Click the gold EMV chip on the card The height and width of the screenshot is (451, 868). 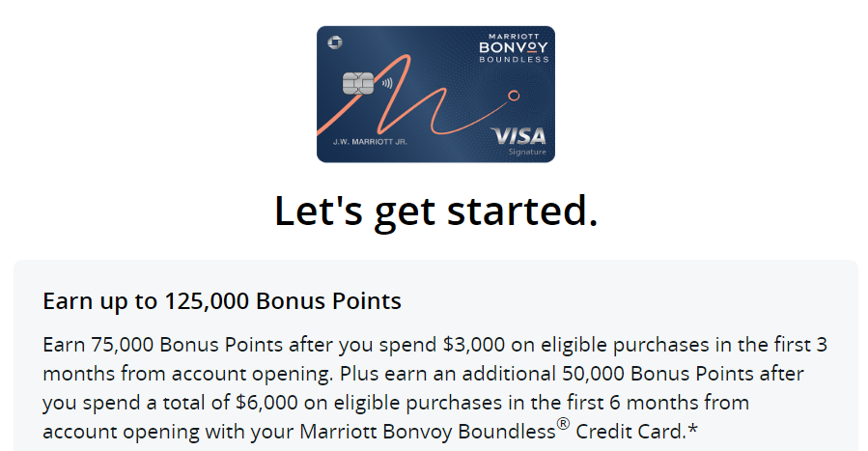click(358, 84)
